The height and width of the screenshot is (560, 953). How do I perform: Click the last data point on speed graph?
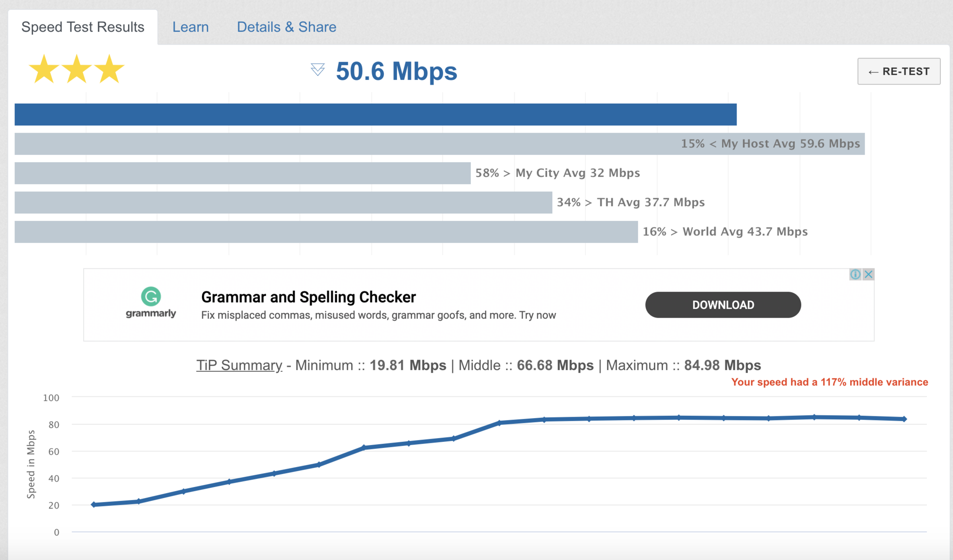click(x=904, y=419)
